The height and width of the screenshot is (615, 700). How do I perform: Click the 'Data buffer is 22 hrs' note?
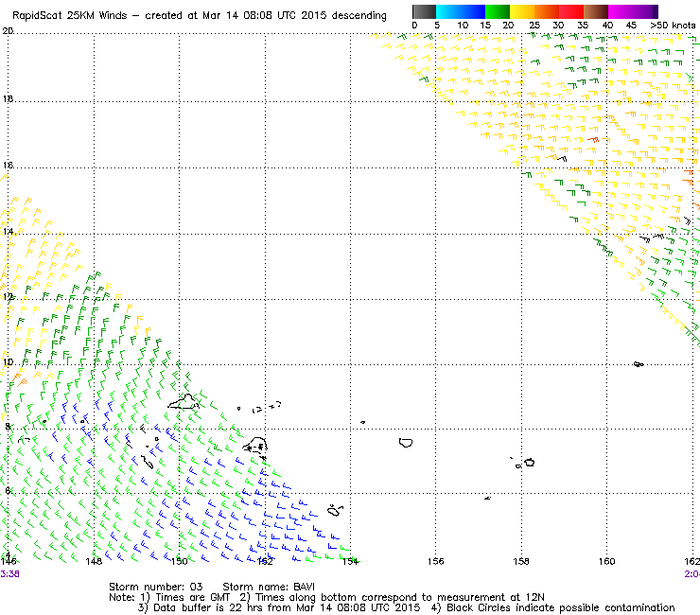(199, 607)
